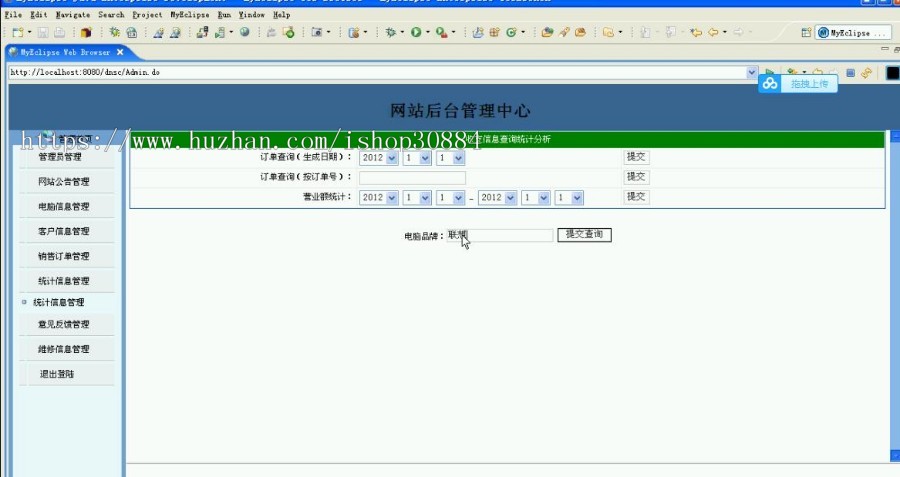Open 意见反馈管理 in sidebar
The width and height of the screenshot is (900, 477).
click(x=64, y=324)
